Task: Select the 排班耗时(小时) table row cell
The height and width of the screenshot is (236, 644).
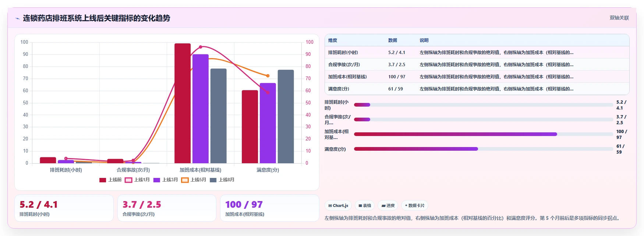Action: 343,53
